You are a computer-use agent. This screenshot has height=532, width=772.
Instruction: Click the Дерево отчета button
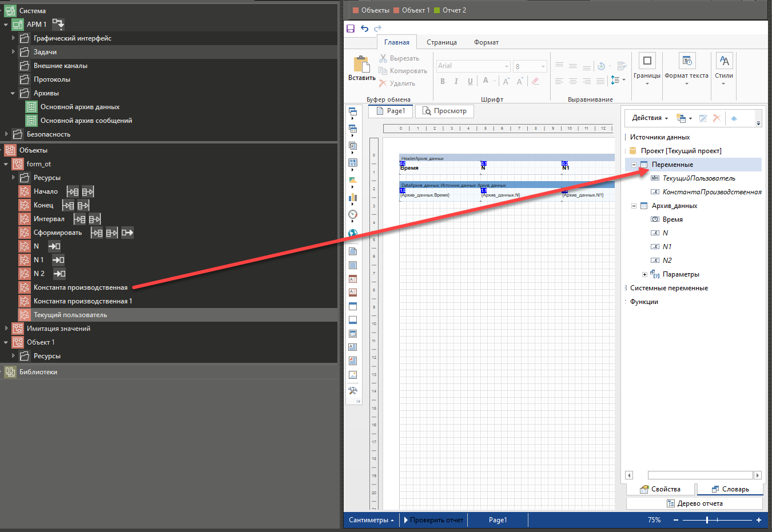click(694, 503)
